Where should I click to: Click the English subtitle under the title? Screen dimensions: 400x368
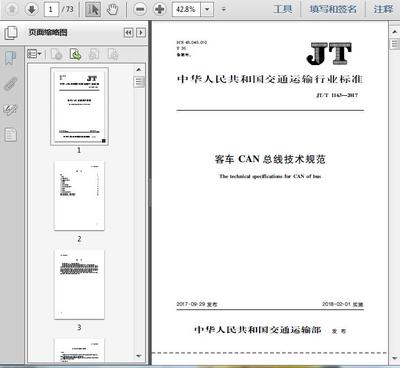270,176
